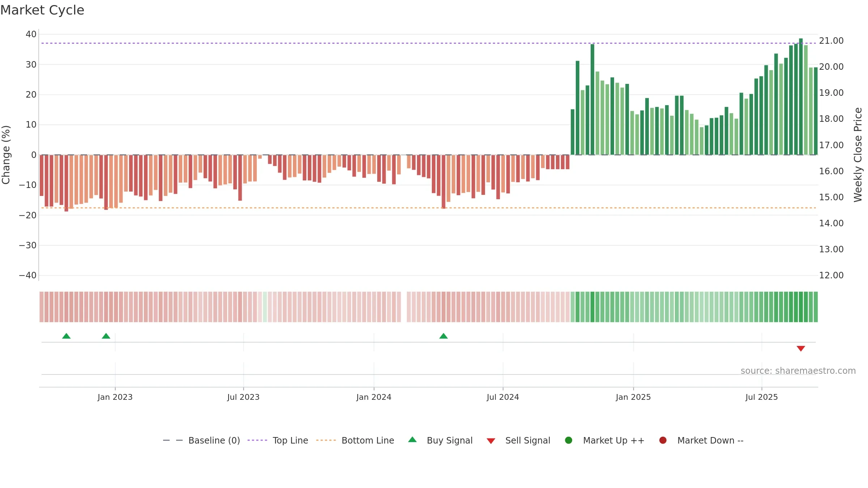The image size is (868, 488).
Task: Toggle the Top Line legend label
Action: (290, 441)
